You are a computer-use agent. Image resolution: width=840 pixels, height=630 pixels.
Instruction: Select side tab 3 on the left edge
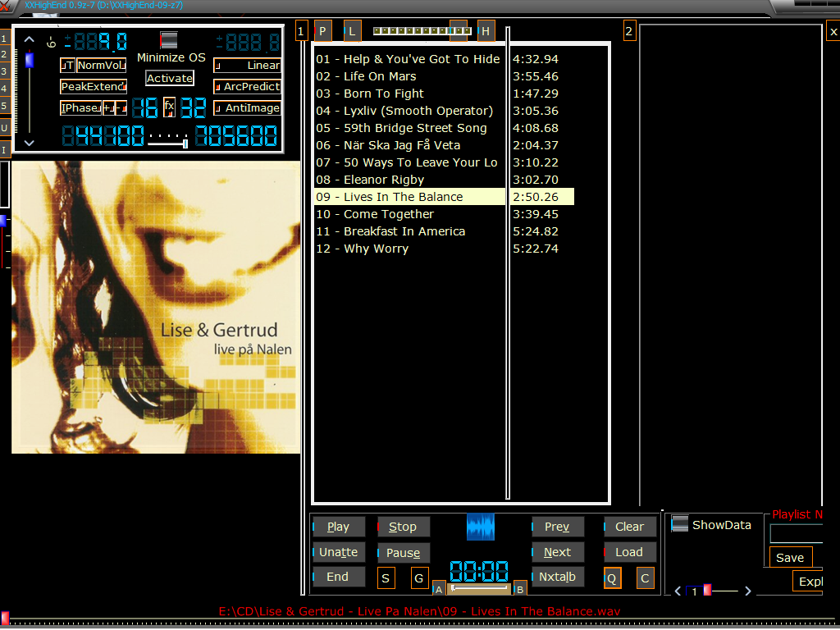click(4, 71)
